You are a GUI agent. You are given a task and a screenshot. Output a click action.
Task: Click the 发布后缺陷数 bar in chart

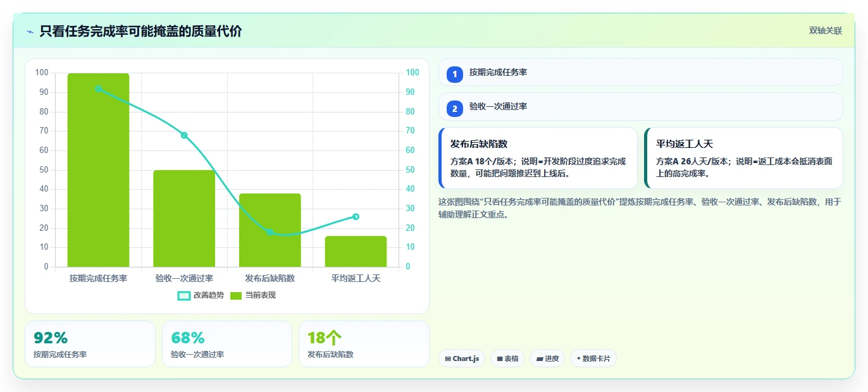point(270,230)
